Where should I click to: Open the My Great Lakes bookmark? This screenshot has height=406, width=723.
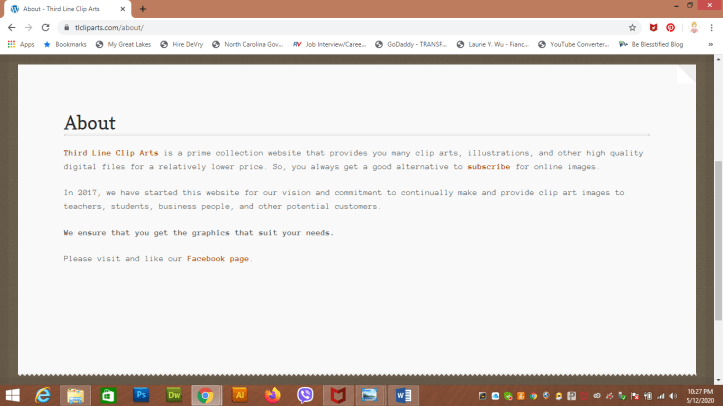click(123, 44)
